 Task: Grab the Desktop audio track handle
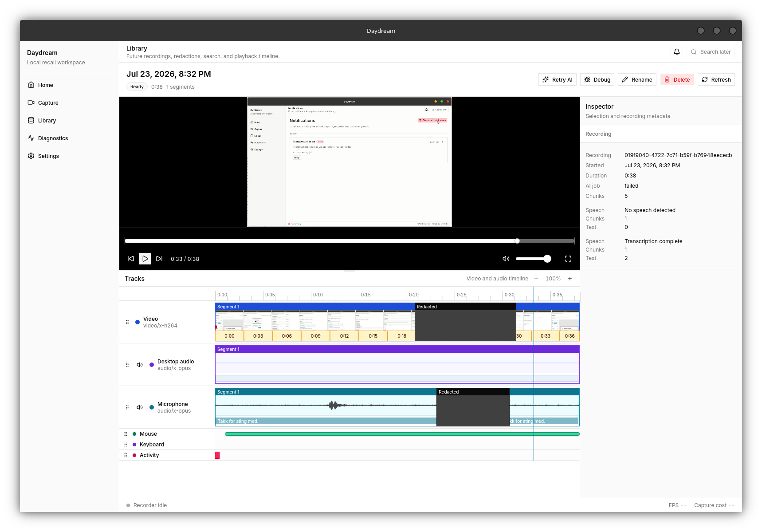(127, 365)
